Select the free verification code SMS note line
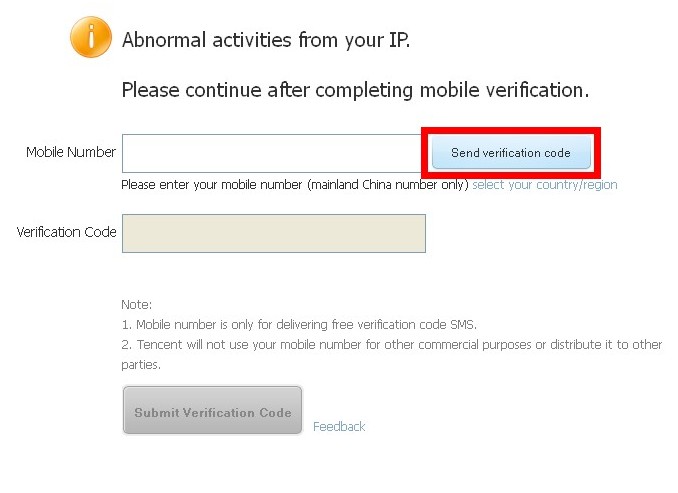Viewport: 678px width, 493px height. pyautogui.click(x=300, y=324)
